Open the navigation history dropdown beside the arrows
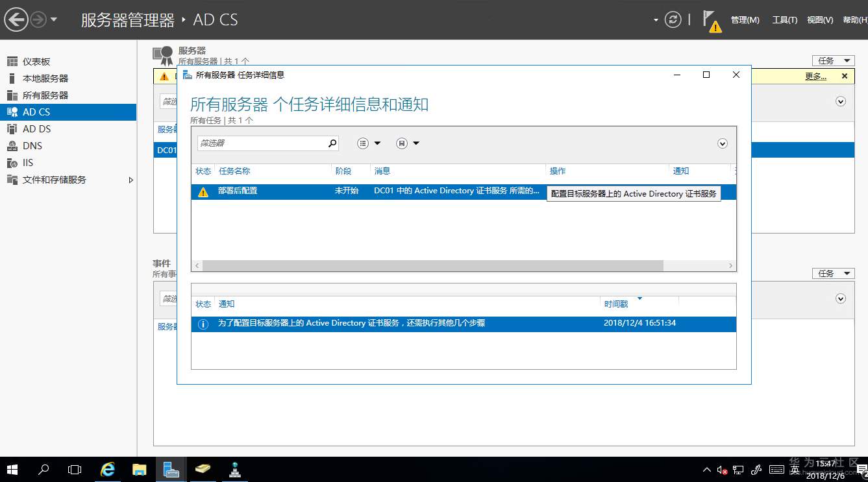 pyautogui.click(x=54, y=19)
